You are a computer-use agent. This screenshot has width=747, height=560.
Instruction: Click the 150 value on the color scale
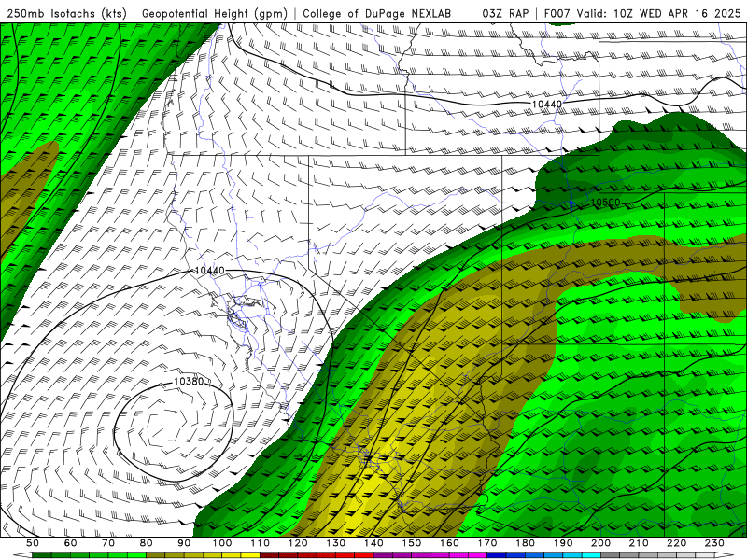point(412,543)
